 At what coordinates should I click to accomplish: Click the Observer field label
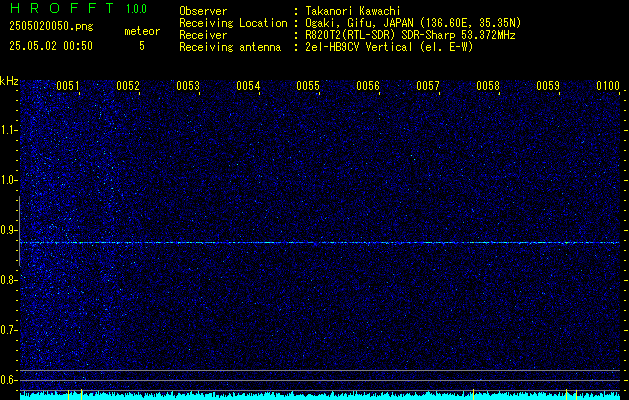tap(203, 11)
